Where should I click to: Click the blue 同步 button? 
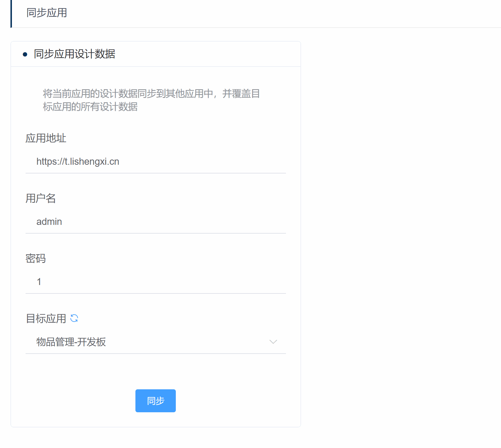pos(155,401)
